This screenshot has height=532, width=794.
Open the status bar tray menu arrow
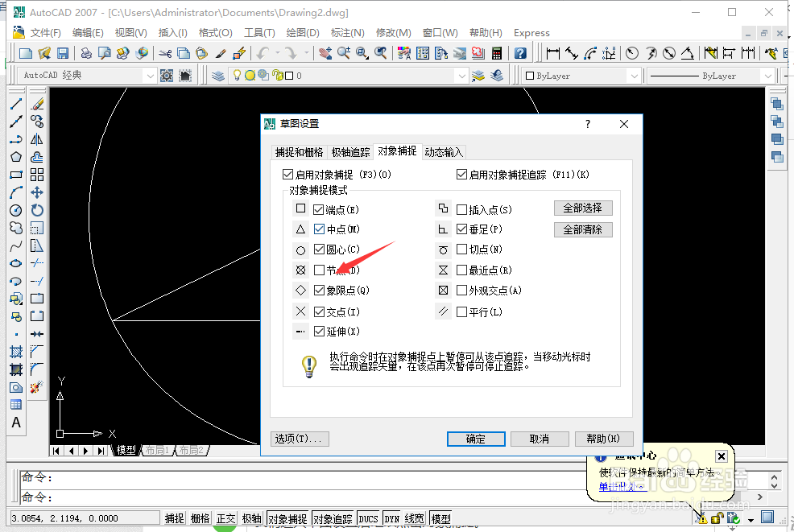tap(751, 520)
